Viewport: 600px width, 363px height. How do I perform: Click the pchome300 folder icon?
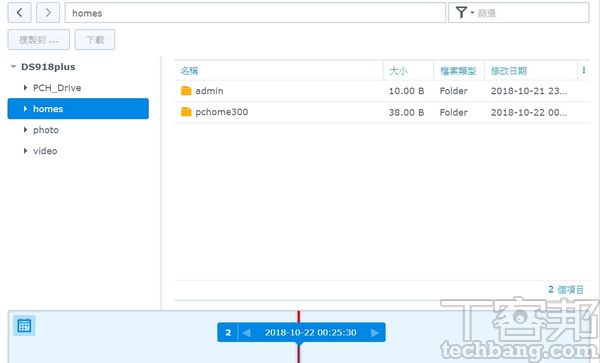186,112
